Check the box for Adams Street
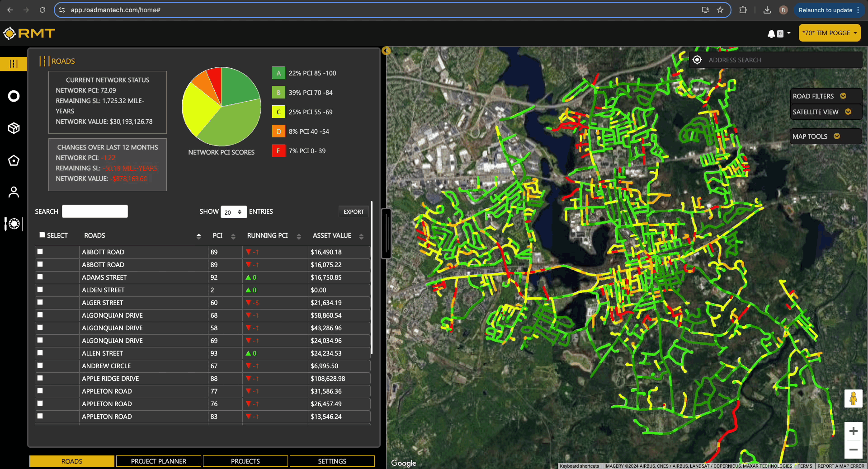This screenshot has width=868, height=469. pyautogui.click(x=40, y=277)
